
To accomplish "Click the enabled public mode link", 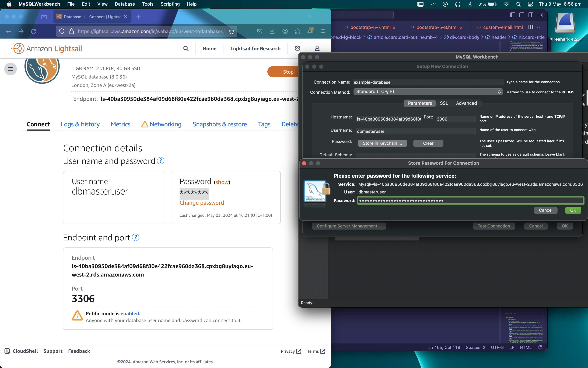I will (x=130, y=314).
